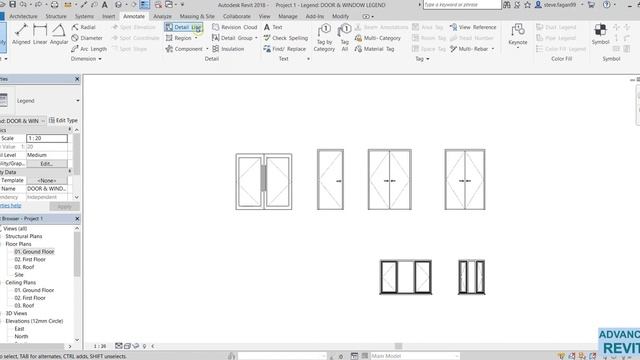Click the Edit Type button
640x360 pixels.
pos(63,120)
